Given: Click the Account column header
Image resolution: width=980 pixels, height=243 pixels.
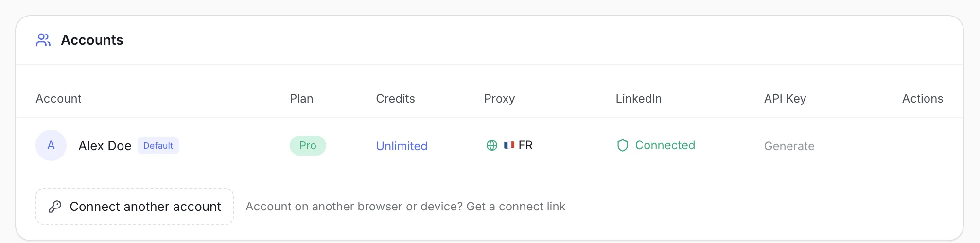Looking at the screenshot, I should pos(58,99).
